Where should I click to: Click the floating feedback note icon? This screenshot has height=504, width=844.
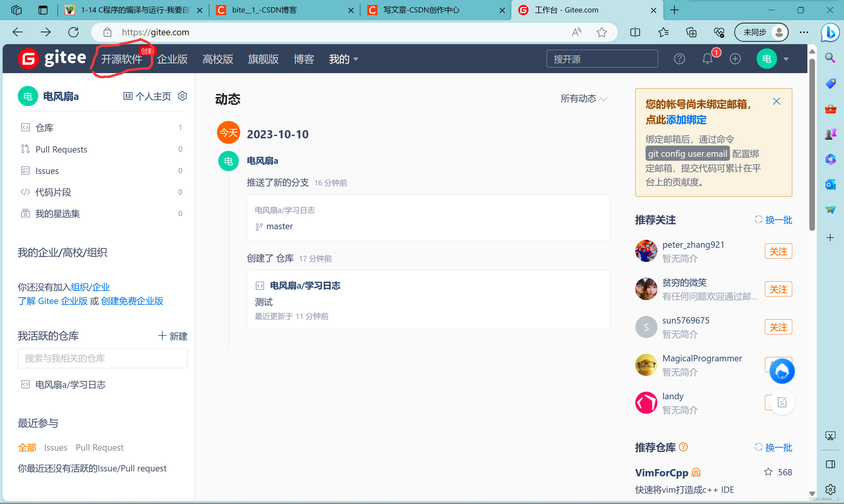pos(782,403)
